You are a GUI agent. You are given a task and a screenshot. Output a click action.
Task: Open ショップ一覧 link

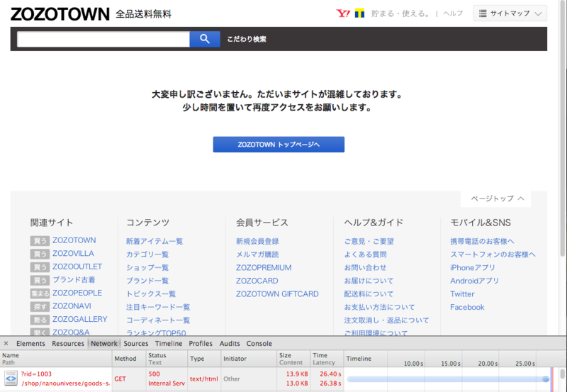(147, 268)
